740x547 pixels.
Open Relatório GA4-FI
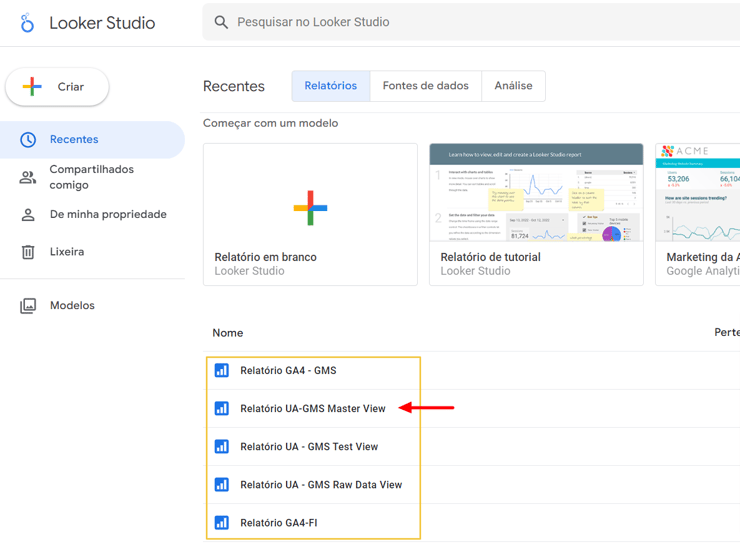click(279, 523)
